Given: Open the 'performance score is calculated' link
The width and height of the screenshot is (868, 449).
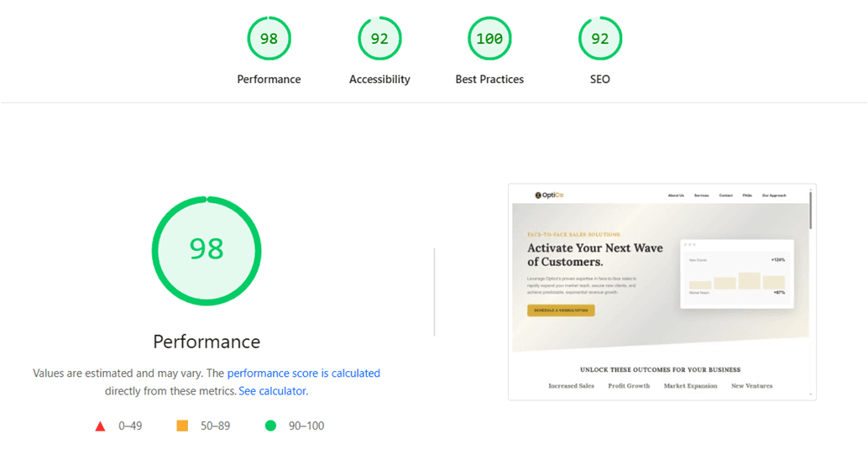Looking at the screenshot, I should tap(303, 373).
